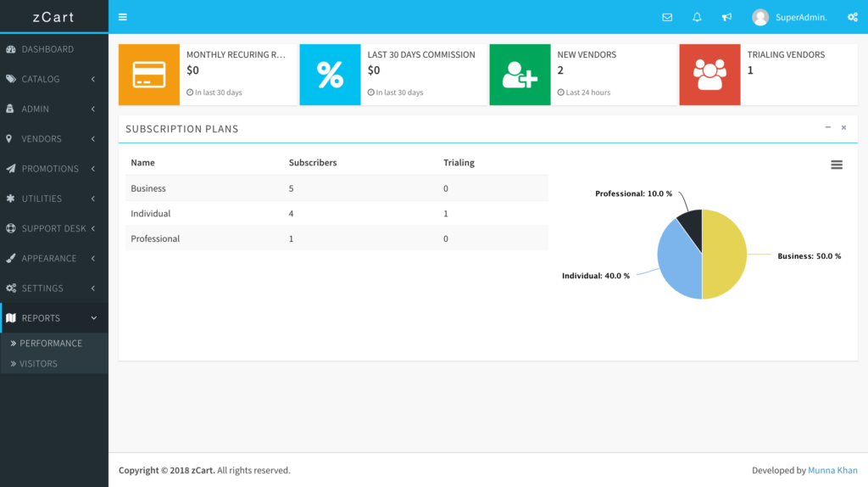Image resolution: width=868 pixels, height=487 pixels.
Task: Follow the Munna Khan developer link
Action: pos(832,470)
